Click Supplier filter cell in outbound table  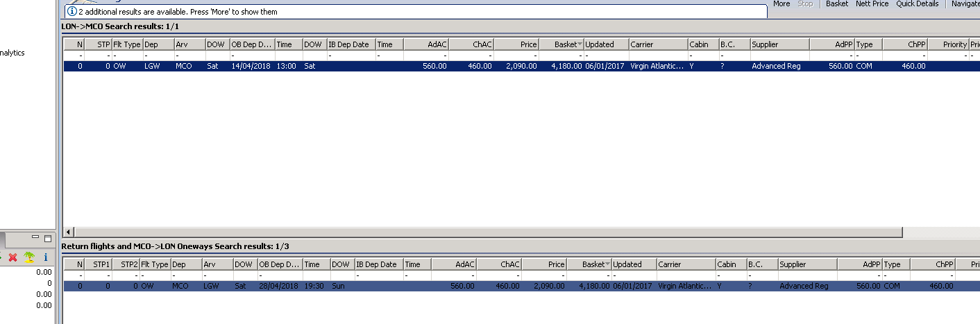tap(779, 56)
